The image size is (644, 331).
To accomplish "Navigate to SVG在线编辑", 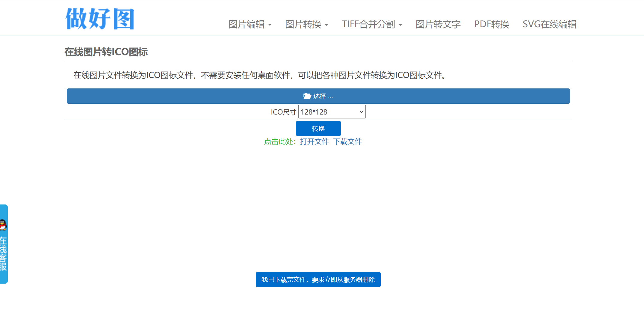I will (x=549, y=24).
